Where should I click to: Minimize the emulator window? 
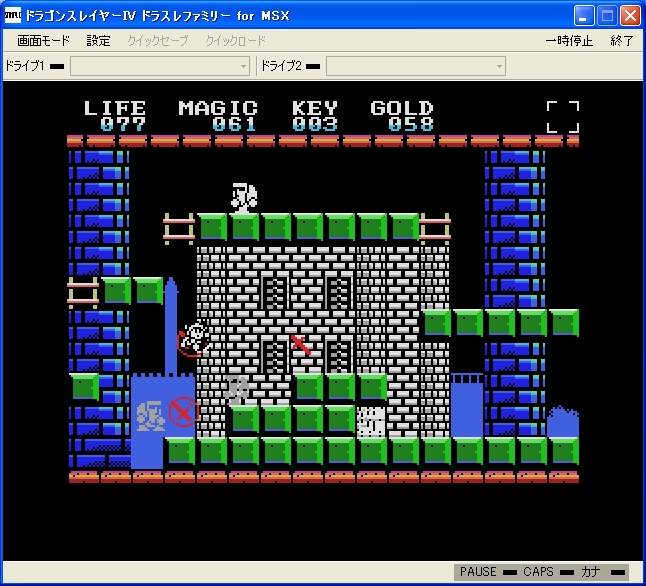(584, 16)
